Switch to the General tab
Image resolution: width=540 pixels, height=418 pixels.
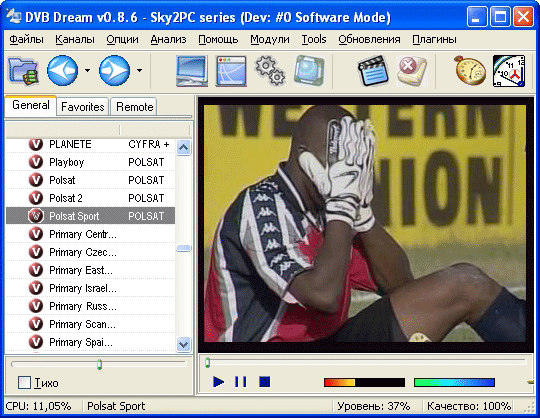tap(31, 105)
